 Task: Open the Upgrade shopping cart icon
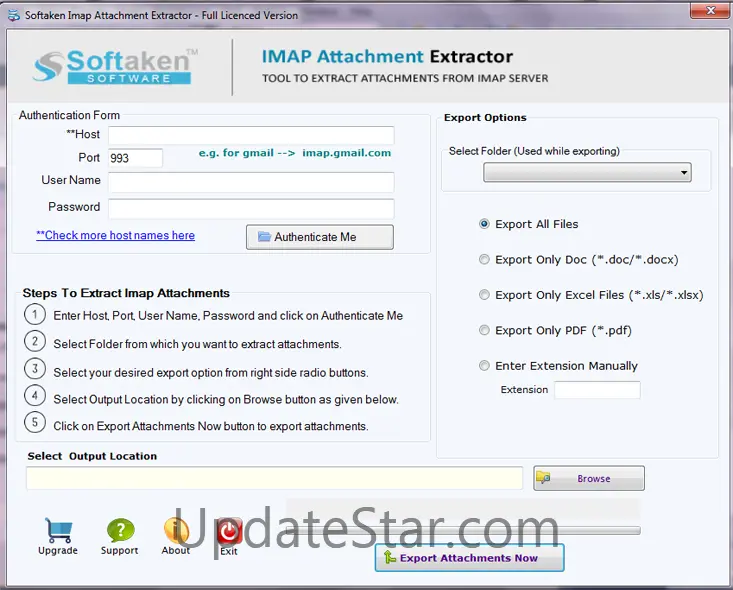point(58,531)
